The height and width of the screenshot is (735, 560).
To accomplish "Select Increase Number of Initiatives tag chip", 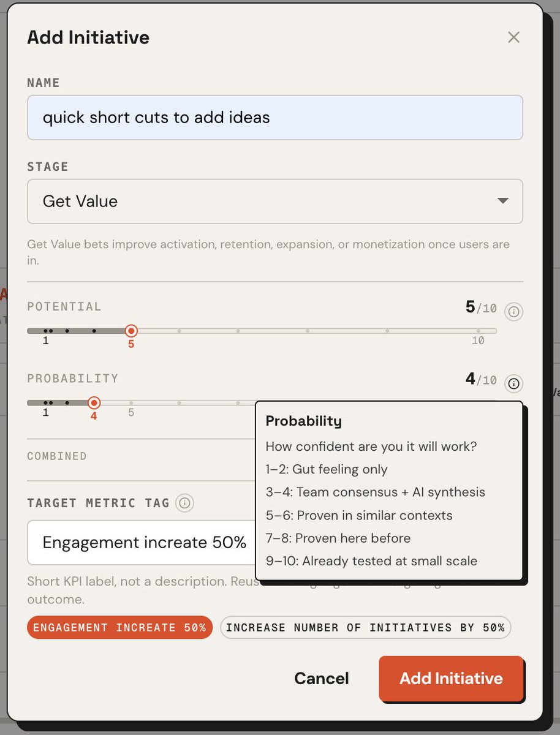I will [x=365, y=628].
